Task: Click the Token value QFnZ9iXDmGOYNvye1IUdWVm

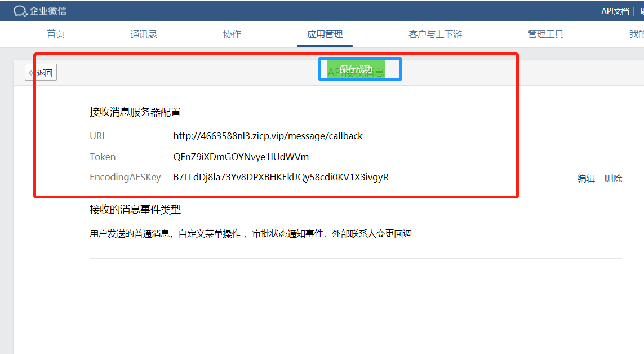Action: pyautogui.click(x=241, y=157)
